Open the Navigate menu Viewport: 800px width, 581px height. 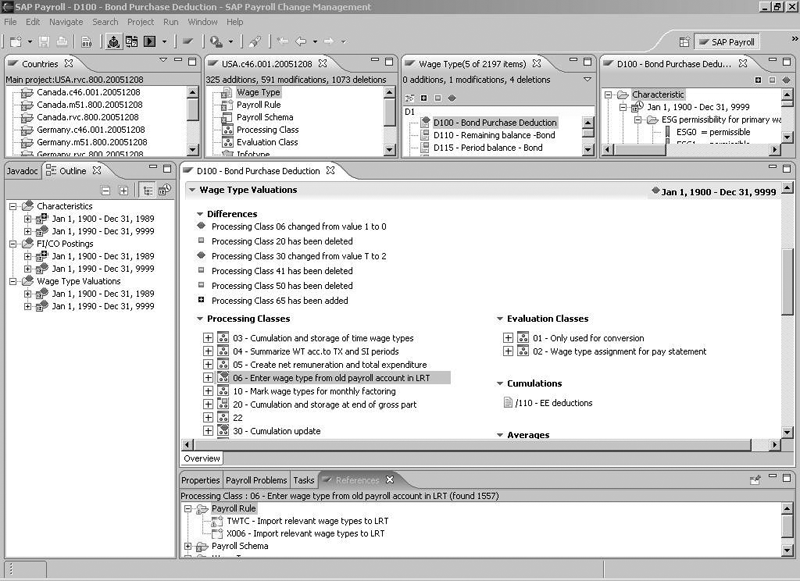(66, 21)
